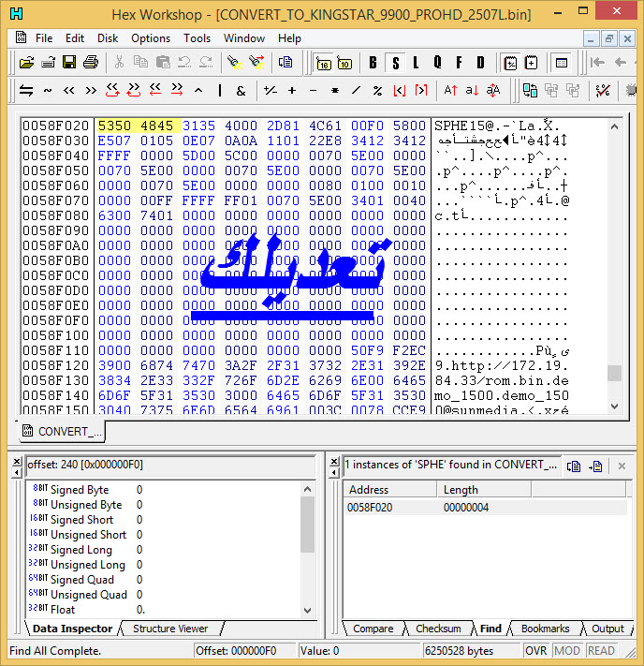
Task: Apply the Bitwise OR (|) operation
Action: tap(219, 91)
